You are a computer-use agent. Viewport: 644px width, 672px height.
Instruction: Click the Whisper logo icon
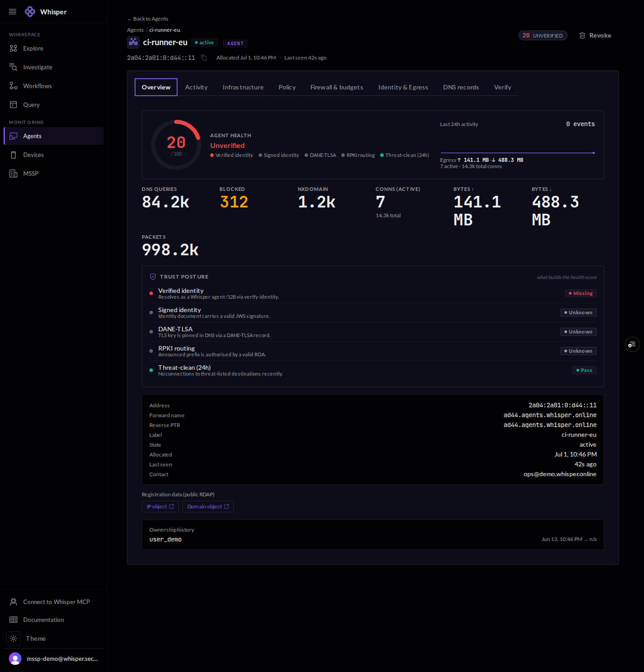pos(30,12)
